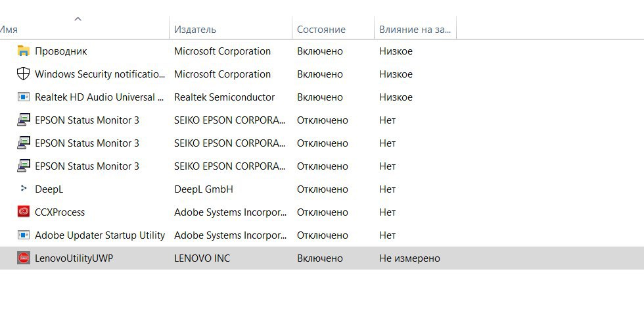Sort the list by the Имя column
Screen dimensions: 644x311
(8, 30)
